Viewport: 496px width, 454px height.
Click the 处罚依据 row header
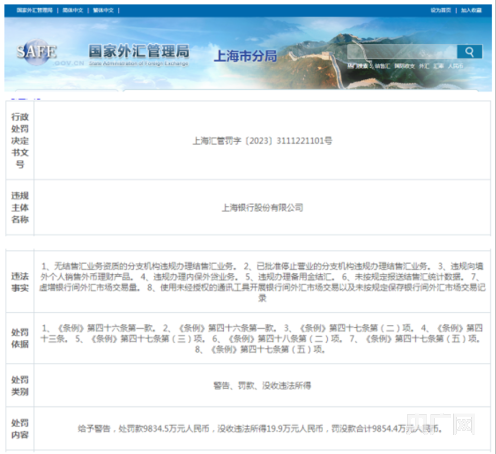tap(20, 338)
